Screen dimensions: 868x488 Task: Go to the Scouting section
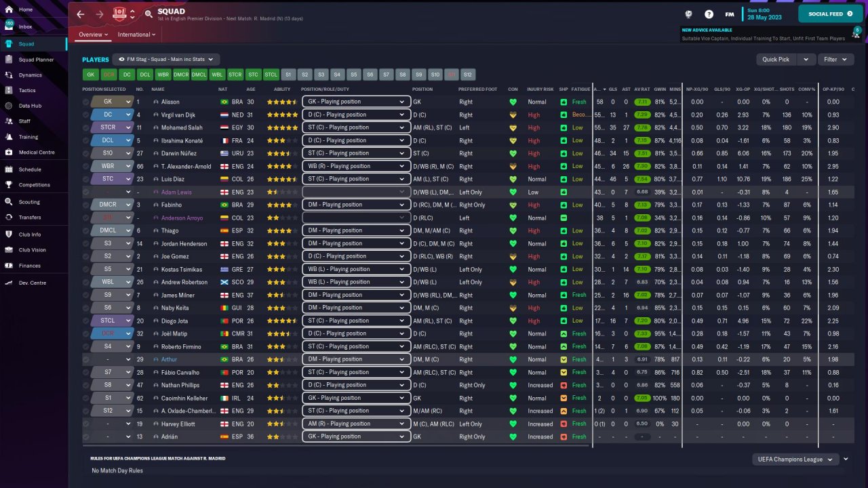point(34,202)
